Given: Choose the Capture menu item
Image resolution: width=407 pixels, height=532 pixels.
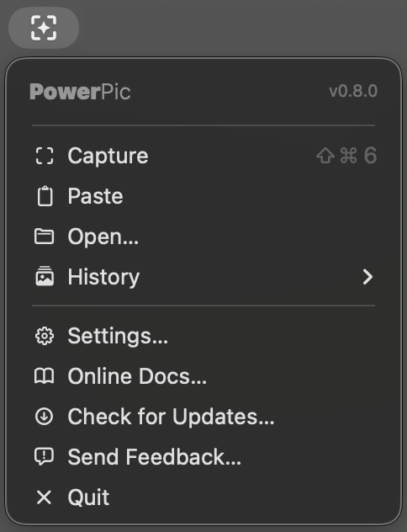Looking at the screenshot, I should click(x=203, y=156).
